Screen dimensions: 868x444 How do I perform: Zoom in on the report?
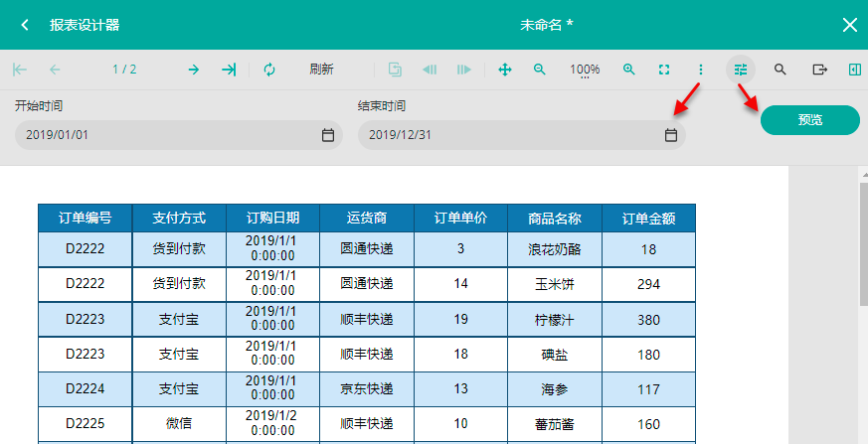pyautogui.click(x=628, y=70)
